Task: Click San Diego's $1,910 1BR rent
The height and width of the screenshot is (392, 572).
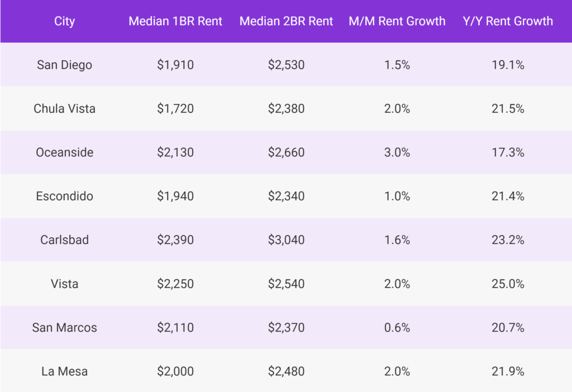Action: [x=175, y=65]
